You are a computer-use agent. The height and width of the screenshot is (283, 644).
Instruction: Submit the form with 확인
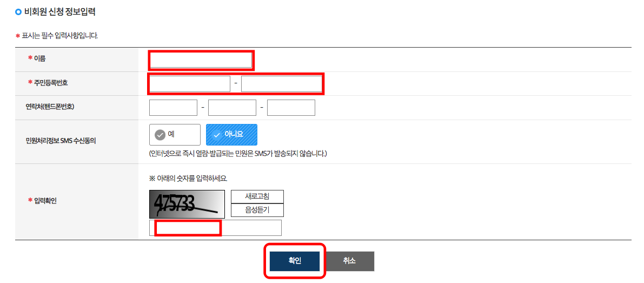(295, 261)
